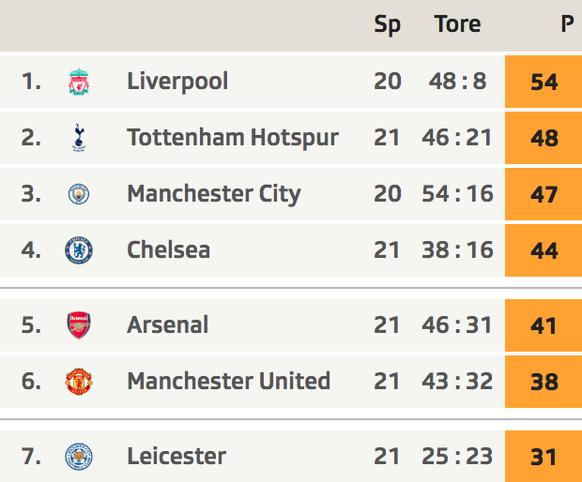The width and height of the screenshot is (582, 482).
Task: Click Leicester's 31 points cell
Action: [x=543, y=456]
